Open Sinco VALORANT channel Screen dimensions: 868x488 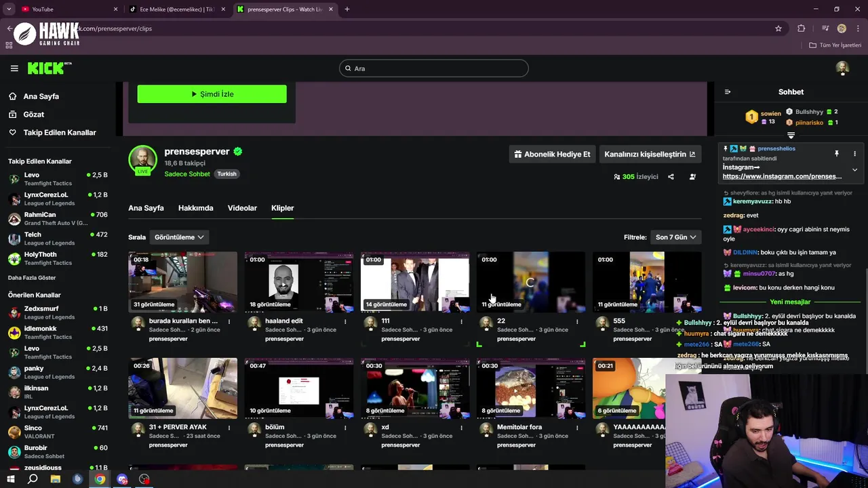point(58,432)
